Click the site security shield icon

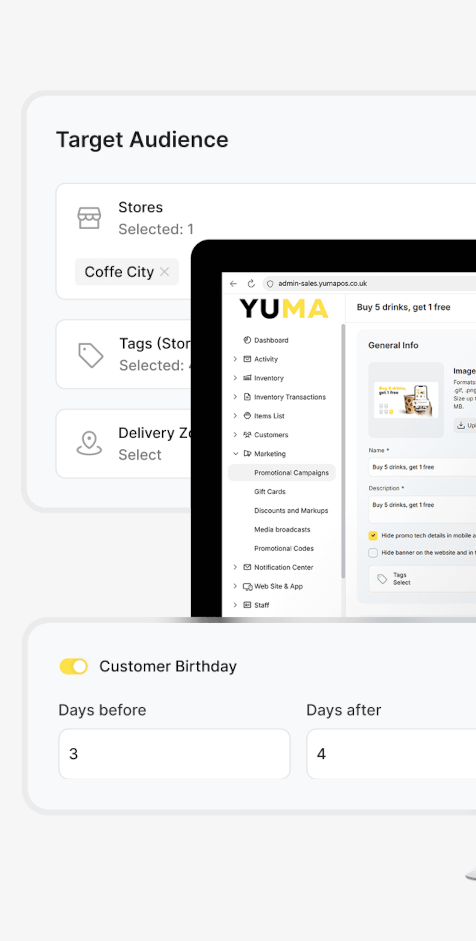270,283
